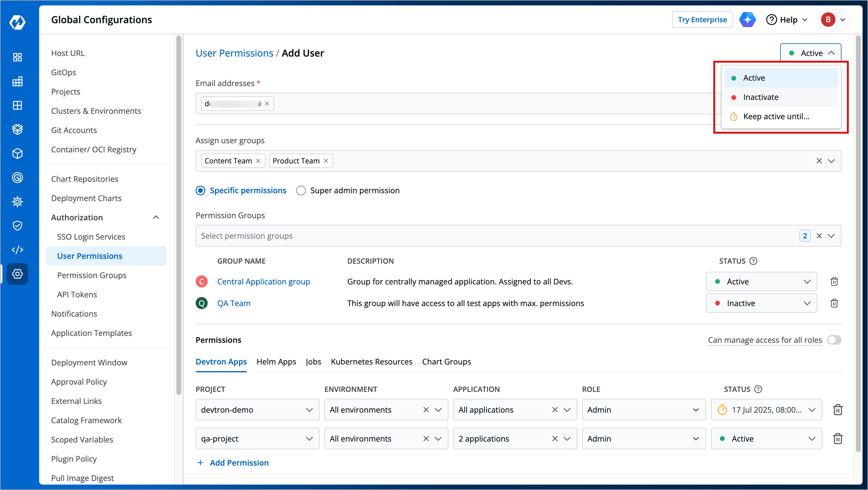Switch to the Kubernetes Resources tab

[x=371, y=361]
